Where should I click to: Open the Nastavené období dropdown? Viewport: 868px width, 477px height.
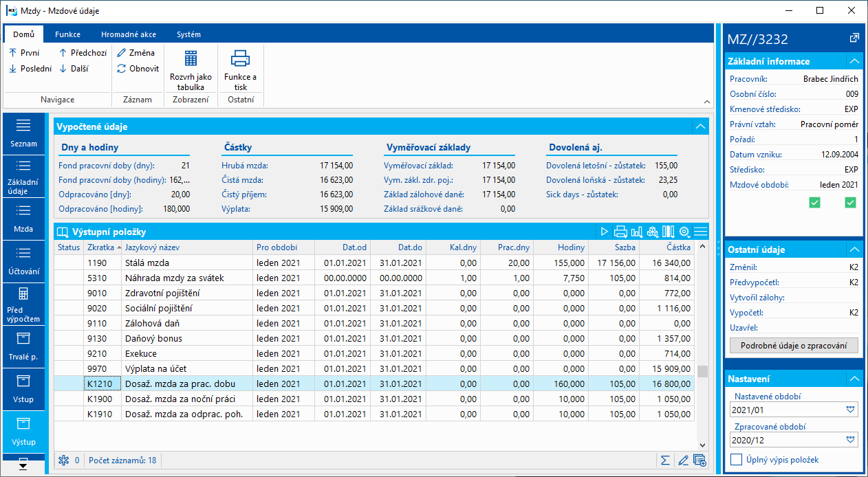click(851, 410)
